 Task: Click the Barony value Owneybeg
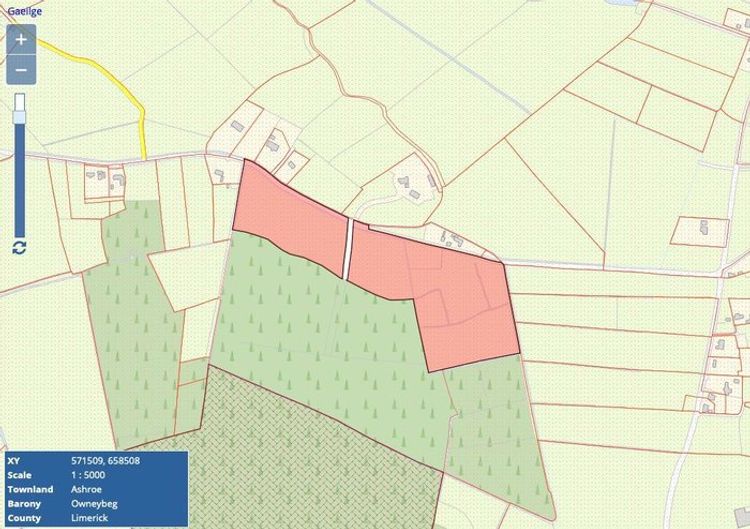point(94,504)
